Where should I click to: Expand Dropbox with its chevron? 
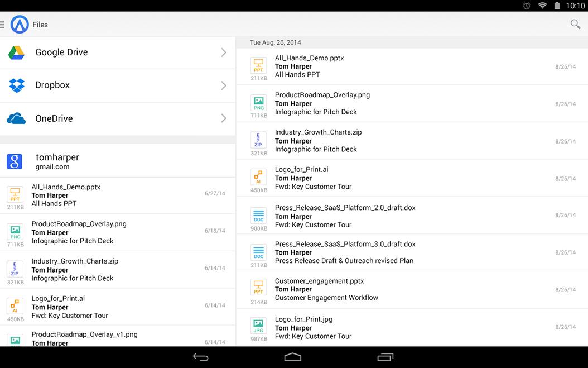224,85
